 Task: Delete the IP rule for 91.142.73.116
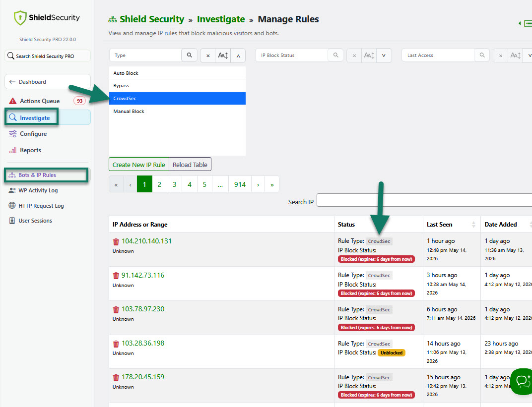(x=116, y=276)
